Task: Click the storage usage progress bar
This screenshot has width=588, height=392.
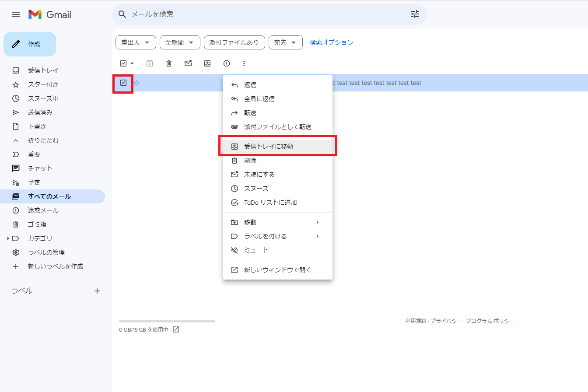Action: coord(167,321)
